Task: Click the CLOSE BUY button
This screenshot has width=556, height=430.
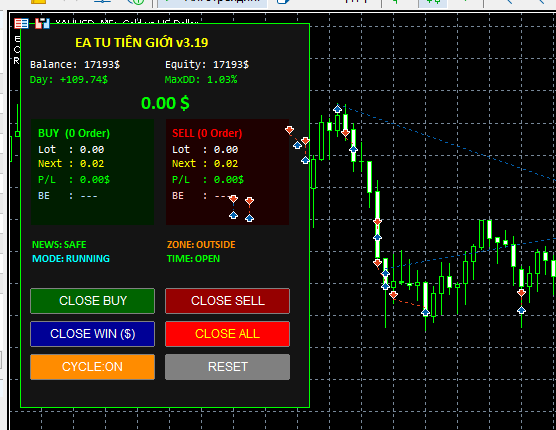Action: click(93, 301)
